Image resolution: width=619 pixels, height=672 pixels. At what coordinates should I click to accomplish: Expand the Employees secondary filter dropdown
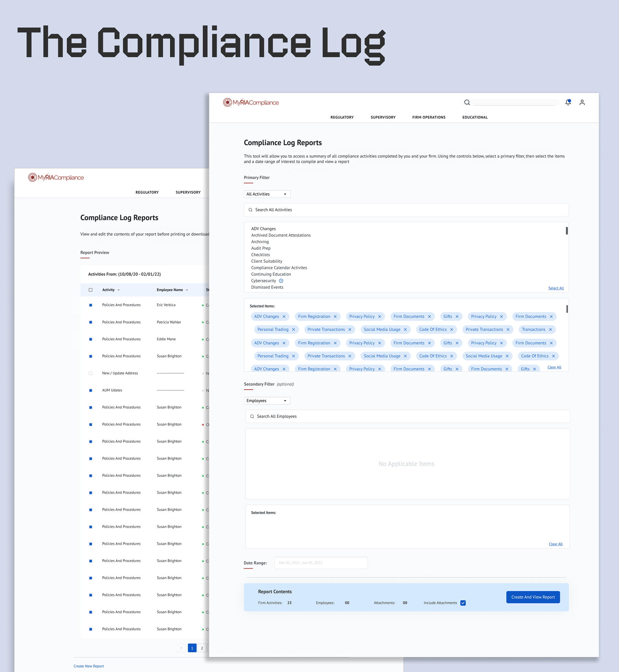click(x=267, y=401)
